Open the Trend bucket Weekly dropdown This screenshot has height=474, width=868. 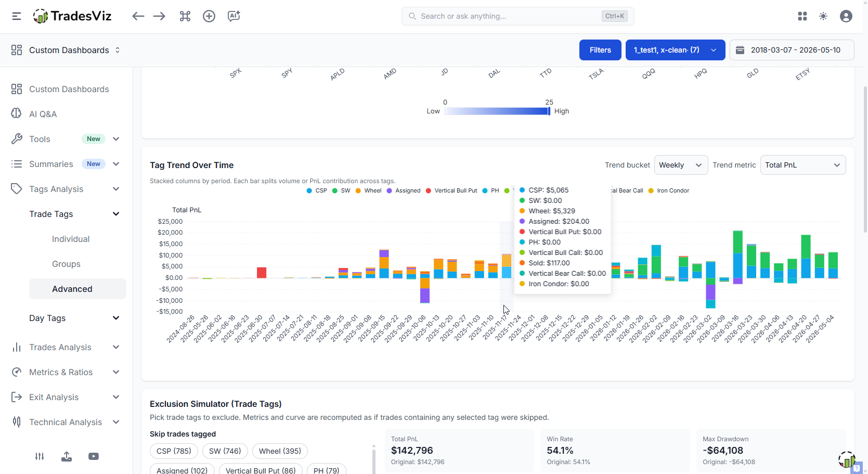coord(681,165)
